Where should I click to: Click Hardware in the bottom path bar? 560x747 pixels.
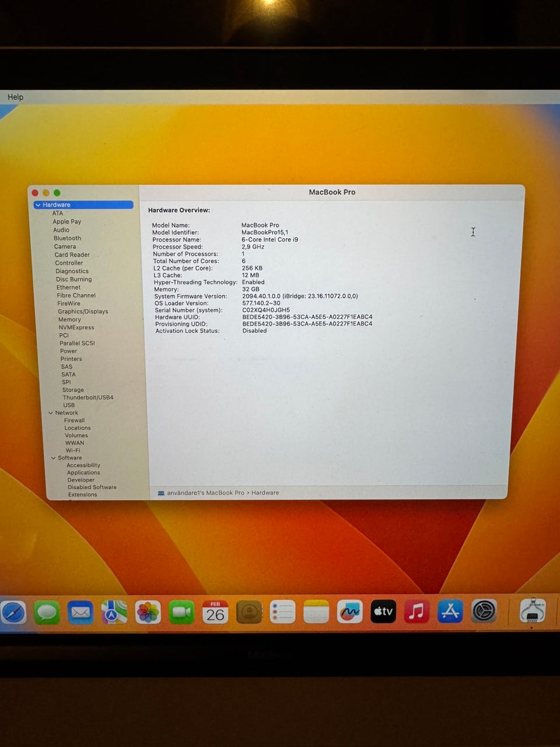265,493
